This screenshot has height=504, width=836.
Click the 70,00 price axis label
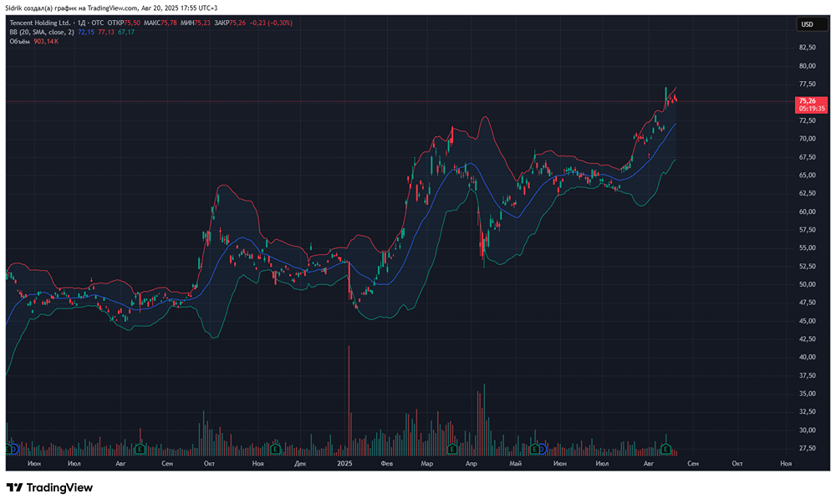tap(808, 139)
